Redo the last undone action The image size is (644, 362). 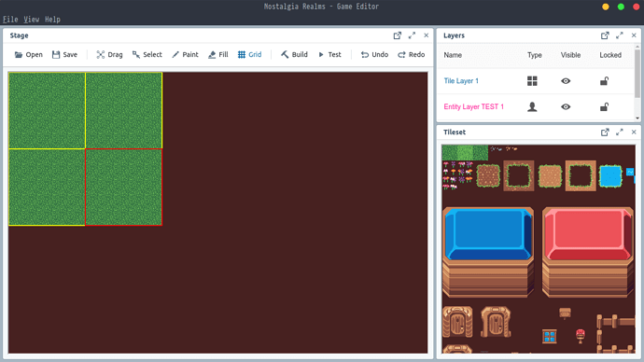[411, 55]
